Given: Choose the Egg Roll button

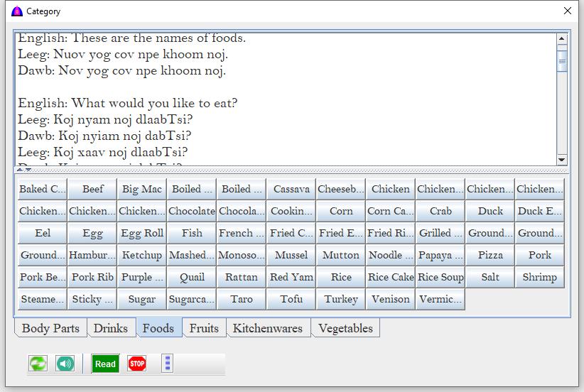Looking at the screenshot, I should (142, 233).
